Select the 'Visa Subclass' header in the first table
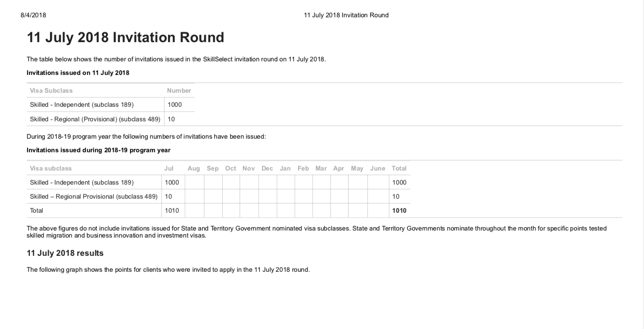Screen dimensions: 644x329 (51, 90)
